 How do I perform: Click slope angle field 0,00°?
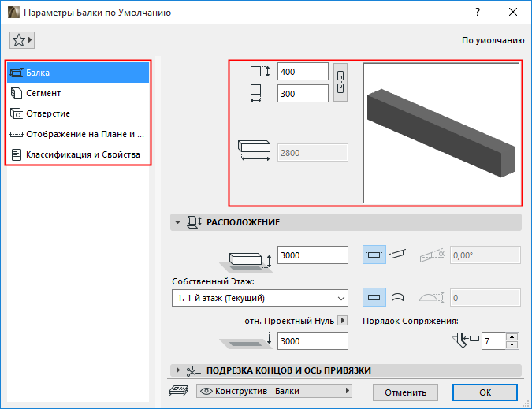point(485,255)
